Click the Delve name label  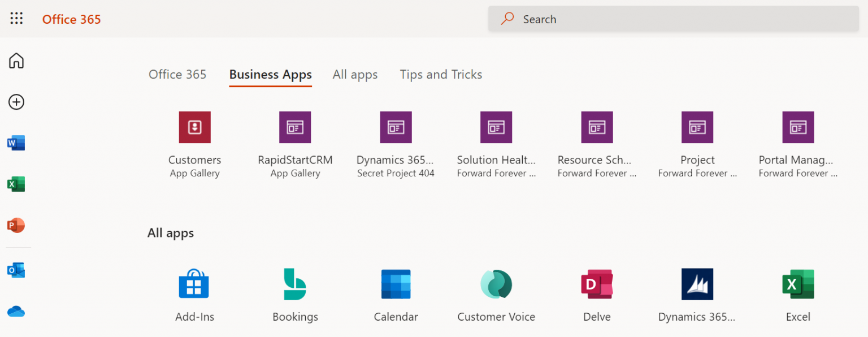pos(597,317)
